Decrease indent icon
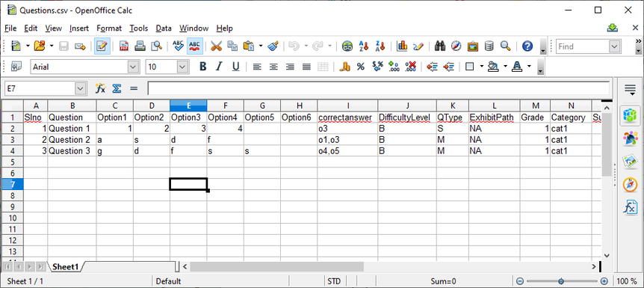644x288 pixels. click(x=432, y=67)
